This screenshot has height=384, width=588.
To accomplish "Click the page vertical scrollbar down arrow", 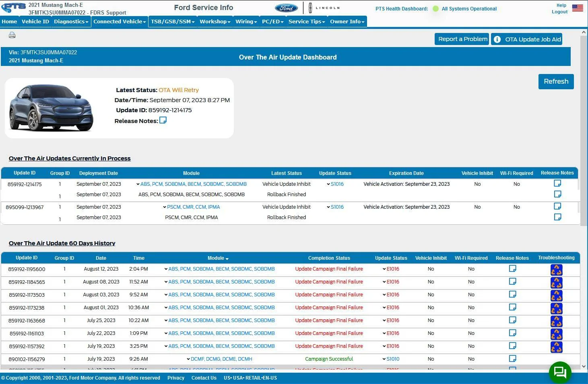I will [x=584, y=366].
